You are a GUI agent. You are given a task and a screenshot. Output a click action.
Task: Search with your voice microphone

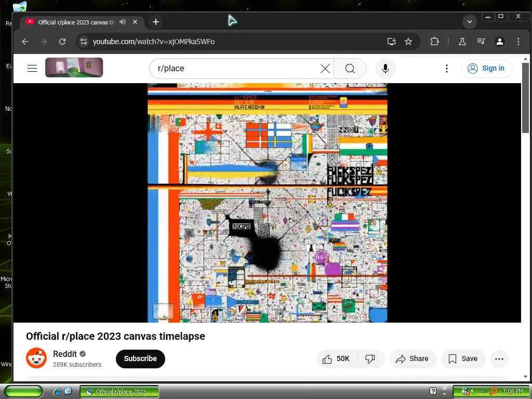(x=385, y=69)
